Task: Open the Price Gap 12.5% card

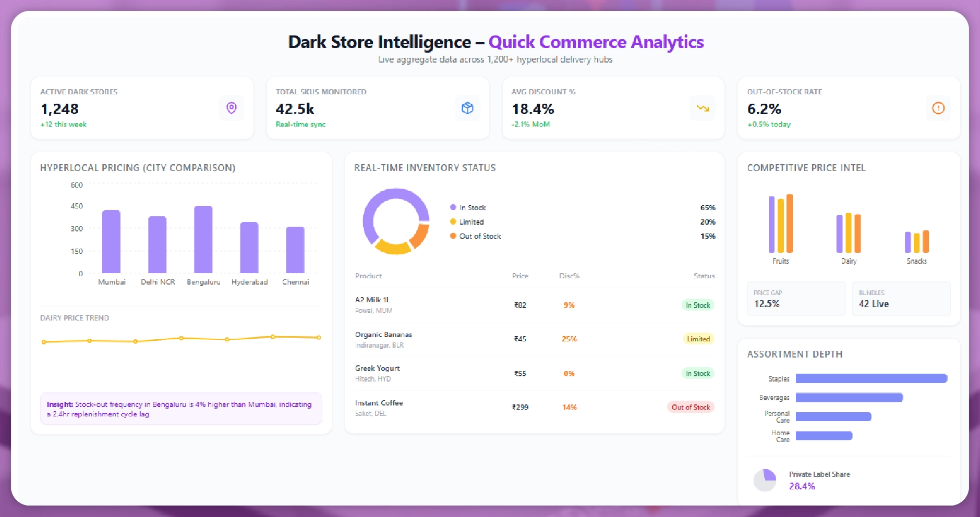Action: tap(796, 299)
